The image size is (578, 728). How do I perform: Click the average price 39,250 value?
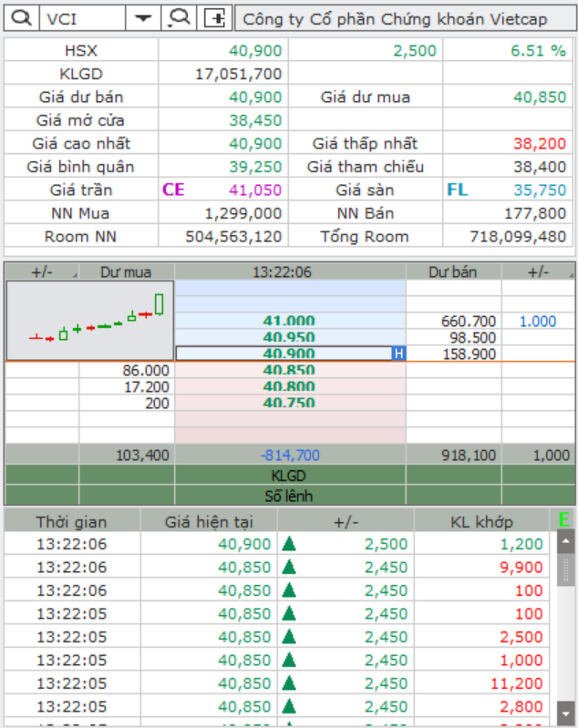[x=255, y=167]
